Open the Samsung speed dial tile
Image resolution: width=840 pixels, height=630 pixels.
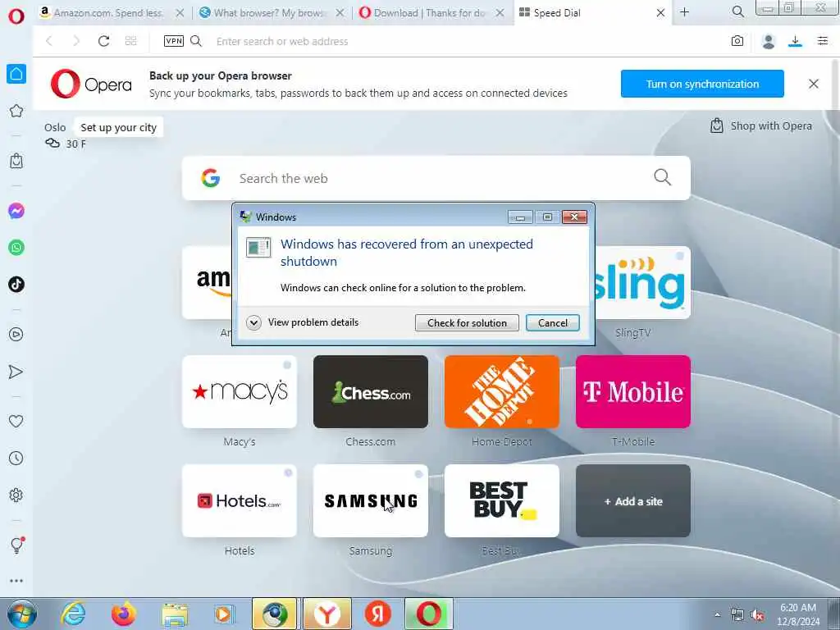click(371, 501)
